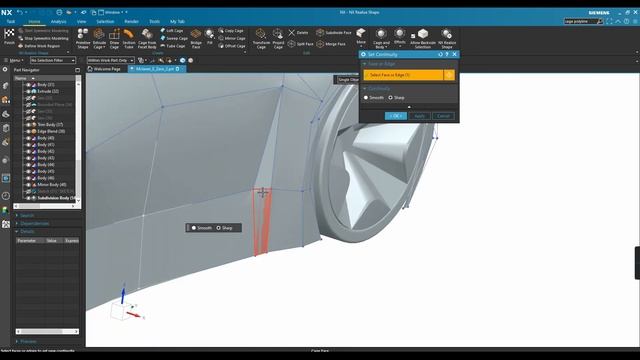Click the Fill tool
This screenshot has height=360, width=640.
[209, 36]
